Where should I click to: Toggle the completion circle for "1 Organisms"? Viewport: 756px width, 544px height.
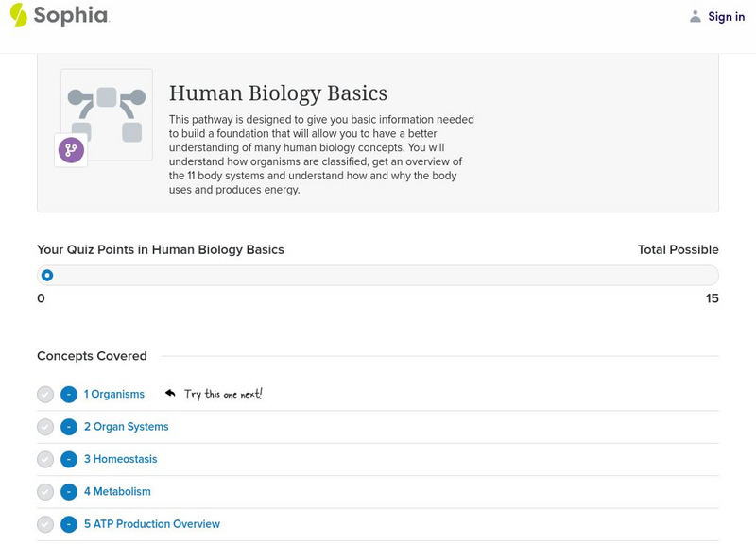(x=44, y=394)
